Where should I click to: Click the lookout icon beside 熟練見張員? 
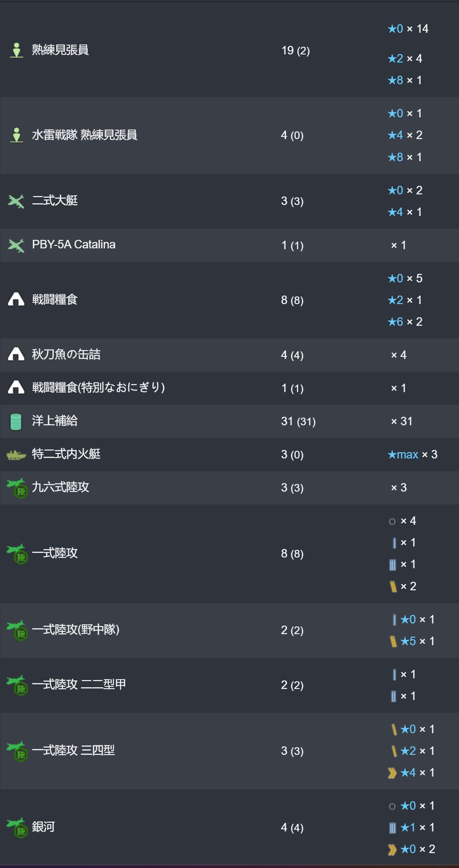[17, 50]
